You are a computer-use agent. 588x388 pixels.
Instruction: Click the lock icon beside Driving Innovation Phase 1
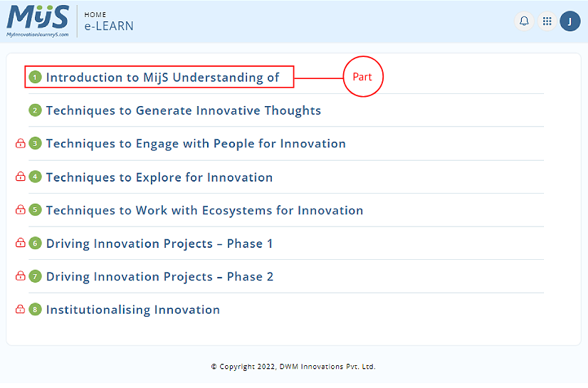[x=20, y=243]
